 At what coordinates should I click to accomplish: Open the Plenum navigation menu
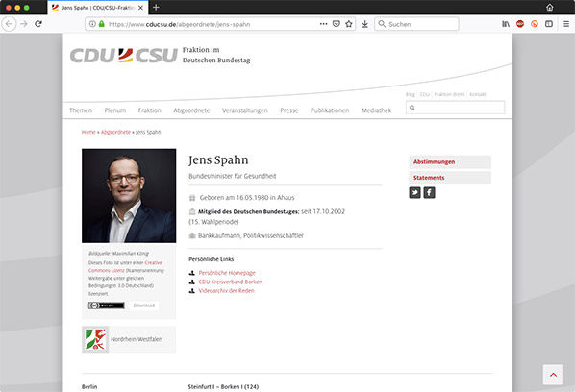point(115,110)
